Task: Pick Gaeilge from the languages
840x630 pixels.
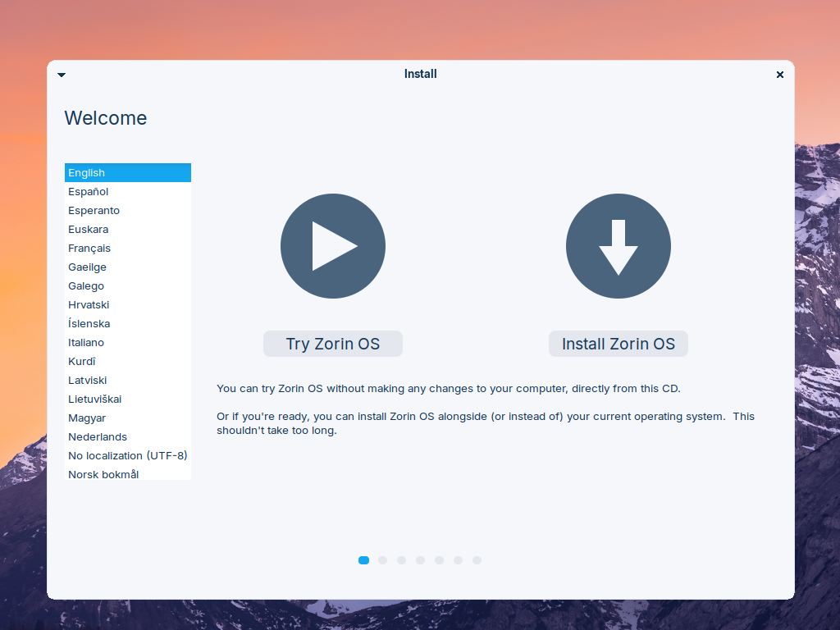Action: click(128, 267)
